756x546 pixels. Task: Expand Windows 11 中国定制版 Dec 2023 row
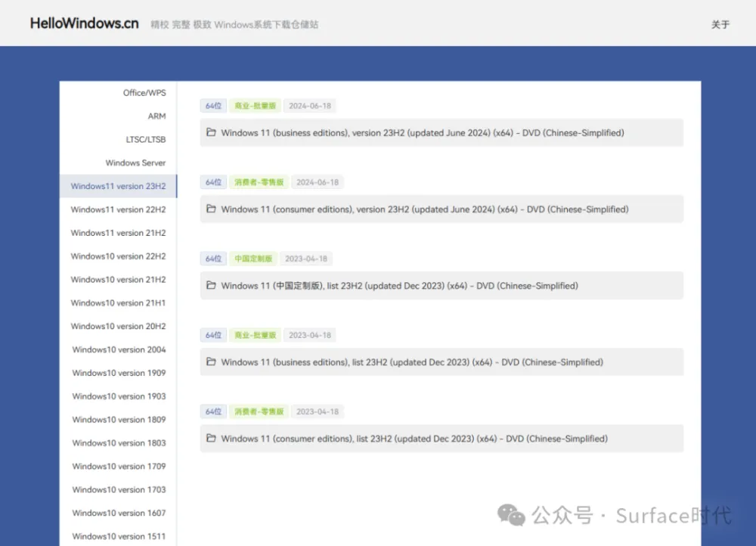pos(442,286)
